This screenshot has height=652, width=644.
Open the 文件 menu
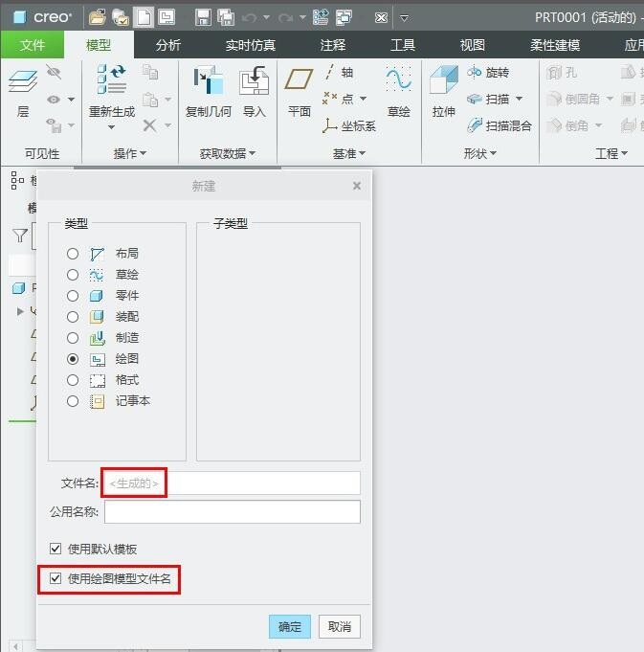[x=32, y=45]
